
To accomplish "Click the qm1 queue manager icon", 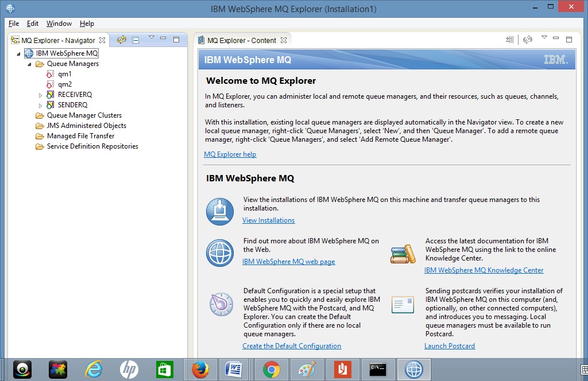I will (50, 74).
